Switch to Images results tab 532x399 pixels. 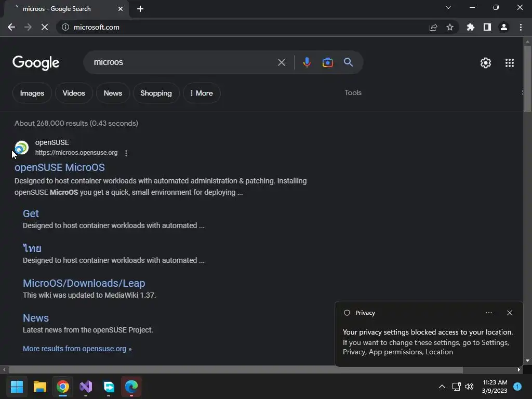(x=32, y=93)
